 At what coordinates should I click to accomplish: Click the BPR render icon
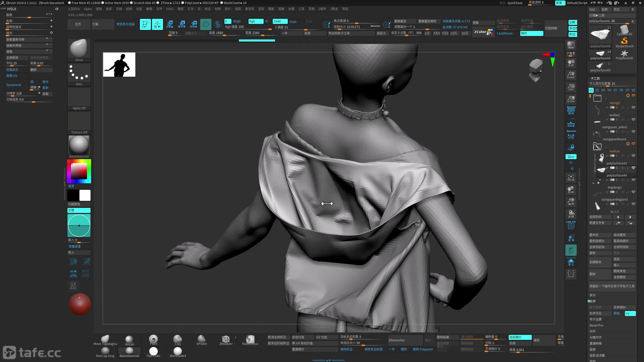coord(571,45)
